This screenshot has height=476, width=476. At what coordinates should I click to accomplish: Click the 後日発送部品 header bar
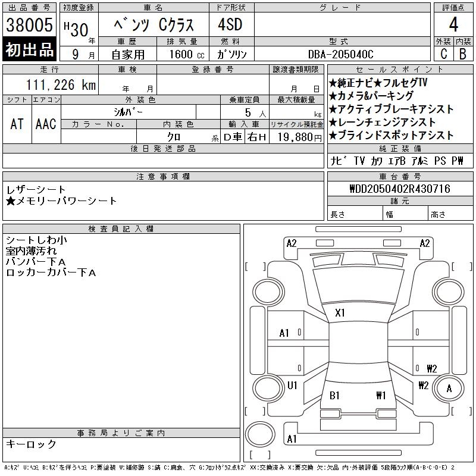coord(163,148)
